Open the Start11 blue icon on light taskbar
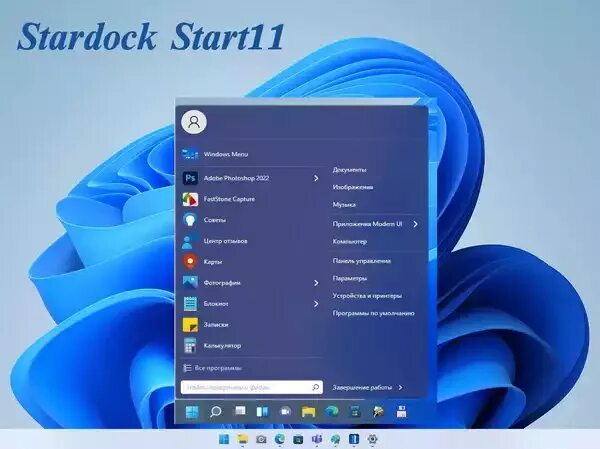Screen dimensions: 600x449 354,439
